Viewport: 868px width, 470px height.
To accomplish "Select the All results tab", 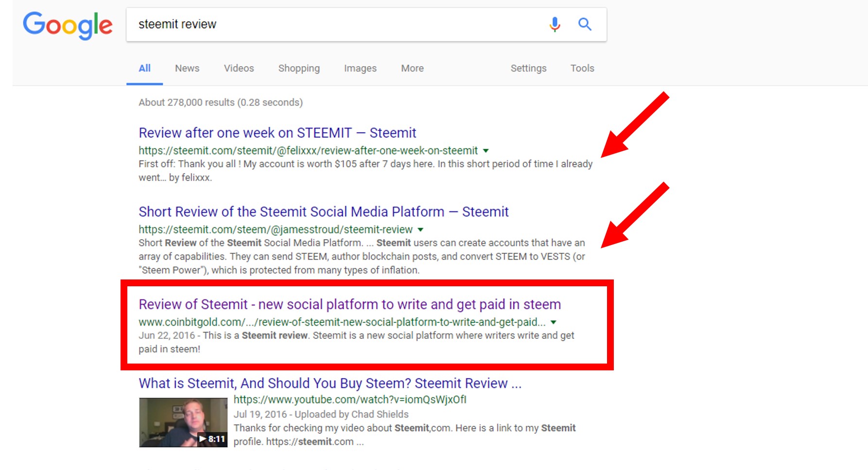I will point(144,69).
